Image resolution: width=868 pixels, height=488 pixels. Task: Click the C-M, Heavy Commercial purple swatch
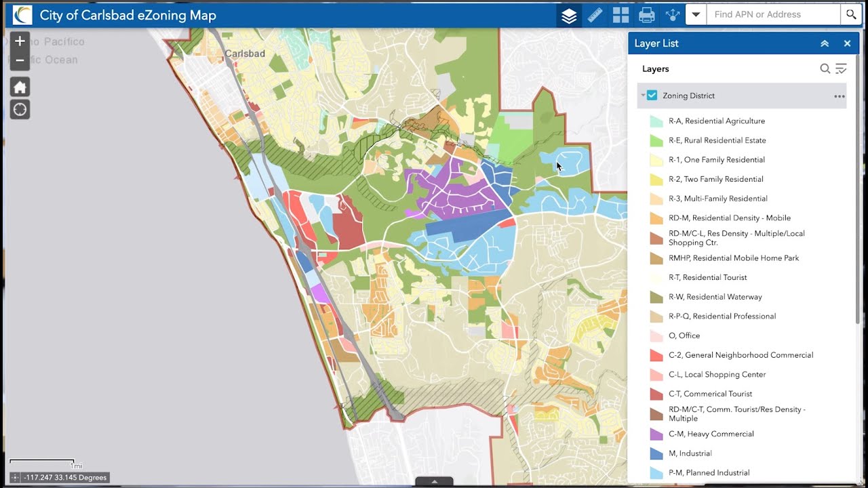pos(656,434)
